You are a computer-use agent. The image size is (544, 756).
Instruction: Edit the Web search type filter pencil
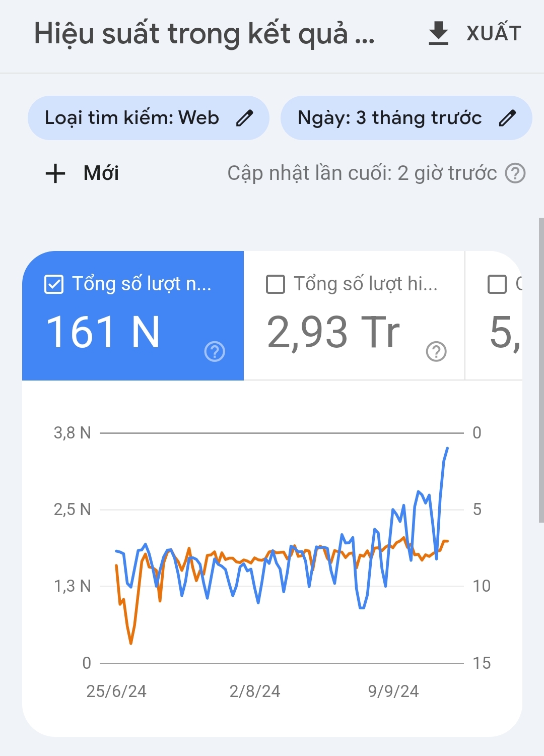pos(245,118)
